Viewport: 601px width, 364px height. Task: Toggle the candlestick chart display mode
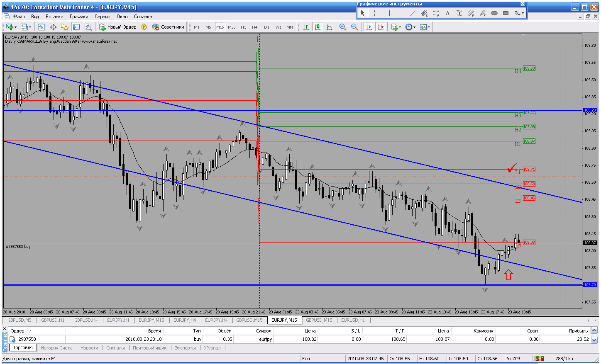(x=318, y=27)
